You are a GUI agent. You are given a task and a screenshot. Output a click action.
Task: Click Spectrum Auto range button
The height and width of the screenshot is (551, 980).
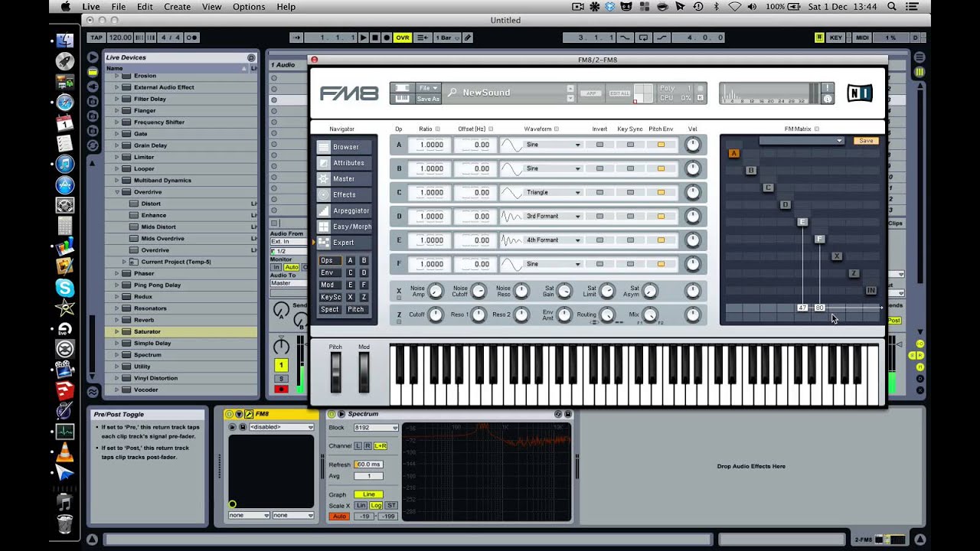coord(338,517)
